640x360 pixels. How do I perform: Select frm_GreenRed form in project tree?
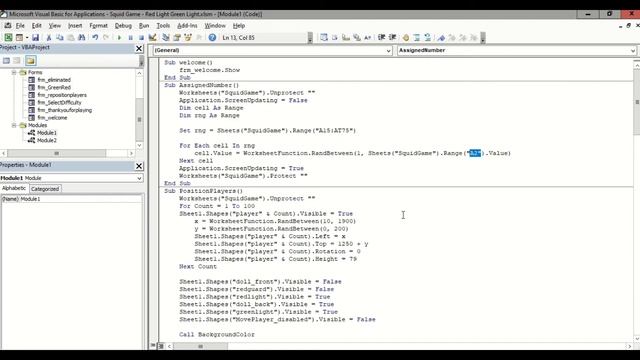click(54, 87)
